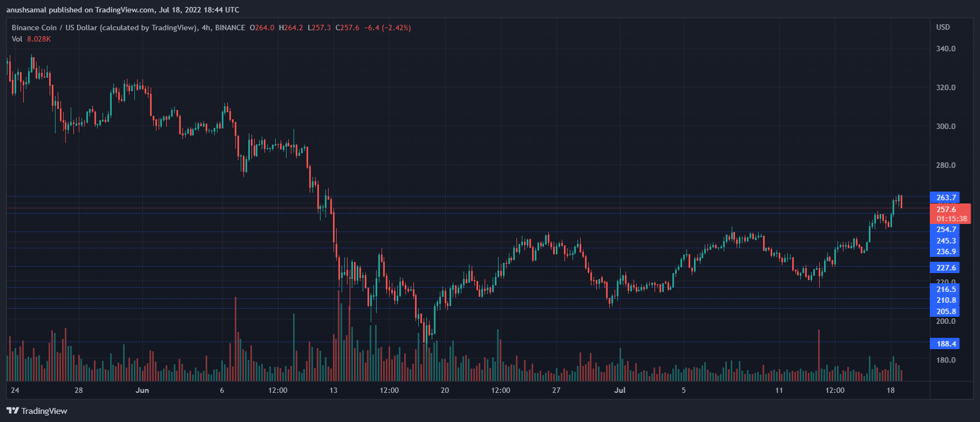Click the -6.4 (-2.42%) price change value

pyautogui.click(x=387, y=28)
